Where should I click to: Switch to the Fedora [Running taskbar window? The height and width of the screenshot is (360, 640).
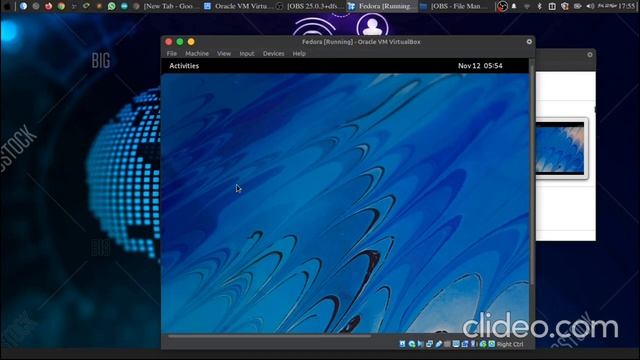pyautogui.click(x=382, y=6)
